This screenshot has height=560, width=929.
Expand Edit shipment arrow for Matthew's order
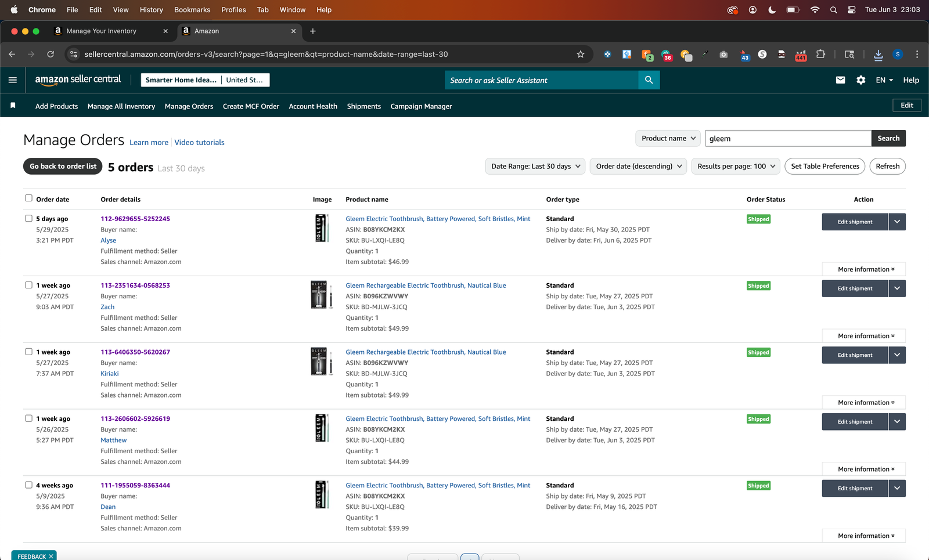coord(897,422)
